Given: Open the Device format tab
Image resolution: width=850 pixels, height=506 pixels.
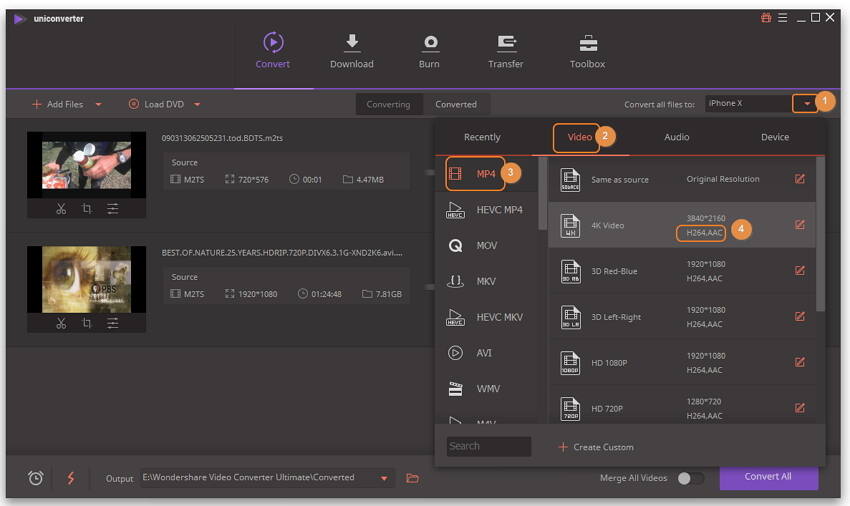Looking at the screenshot, I should [775, 137].
